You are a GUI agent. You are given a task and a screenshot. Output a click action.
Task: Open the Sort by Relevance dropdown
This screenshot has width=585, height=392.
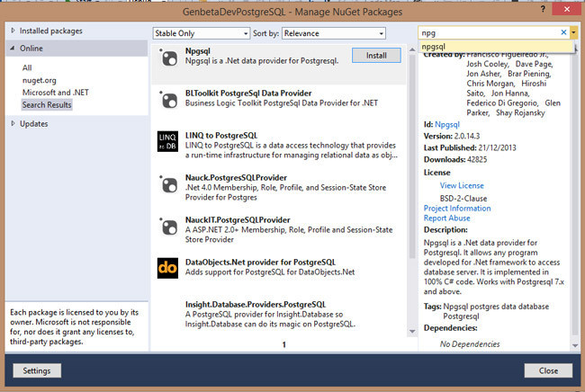(333, 33)
